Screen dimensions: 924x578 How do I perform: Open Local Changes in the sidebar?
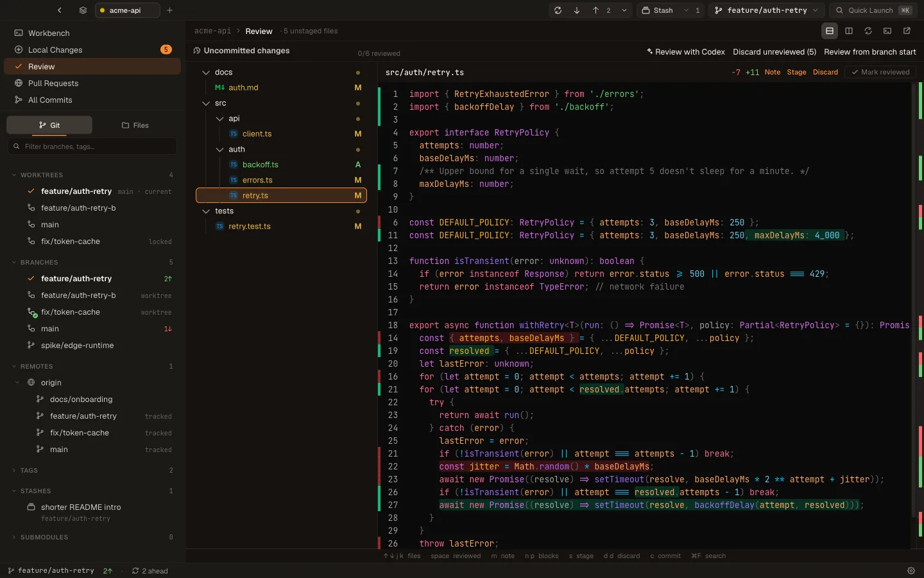(x=92, y=49)
